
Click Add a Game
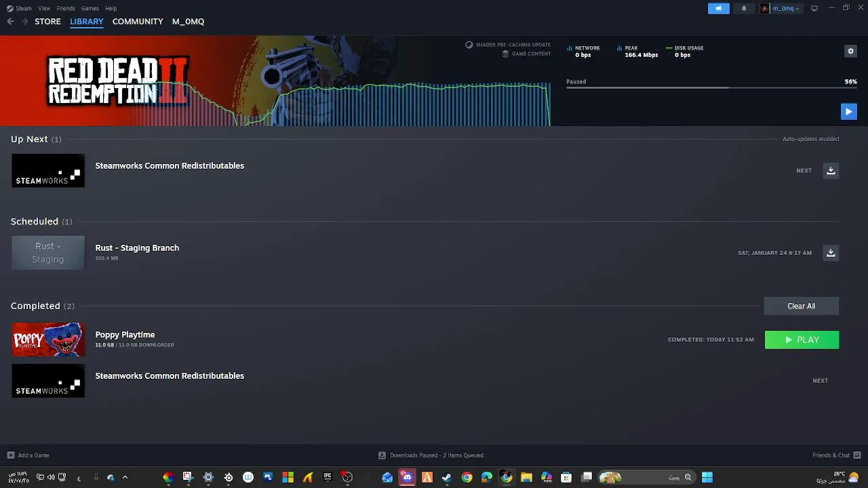pyautogui.click(x=28, y=455)
